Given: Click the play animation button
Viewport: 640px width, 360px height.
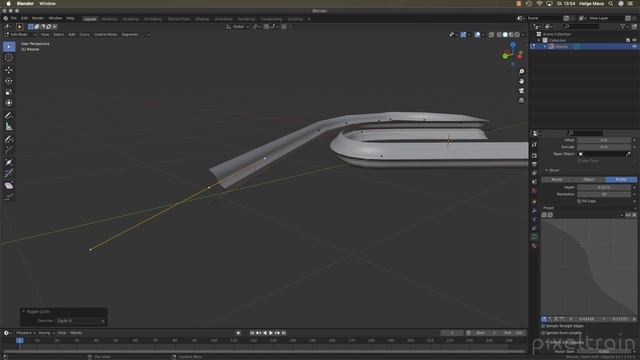Looking at the screenshot, I should (271, 333).
